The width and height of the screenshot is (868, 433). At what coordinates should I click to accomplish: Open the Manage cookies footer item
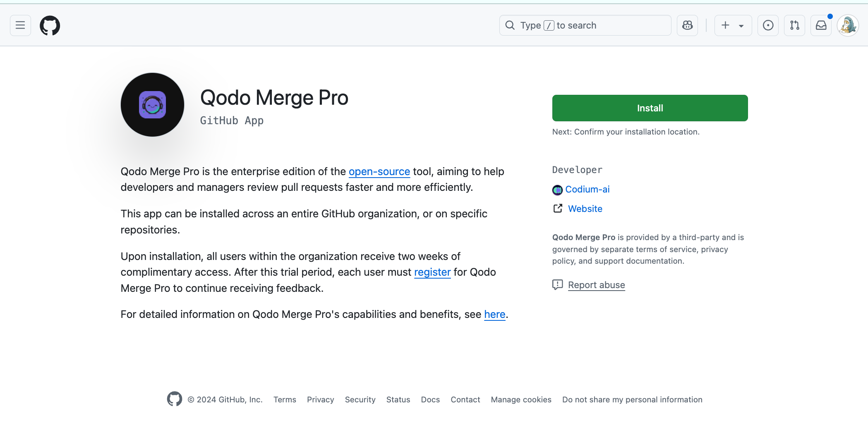[521, 399]
